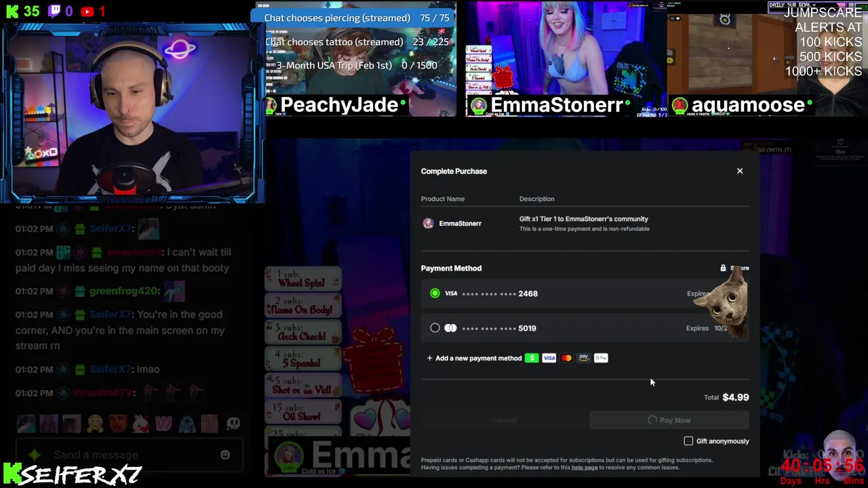Click the 'Chat chooses piercing (streamed)' goal

[x=337, y=18]
